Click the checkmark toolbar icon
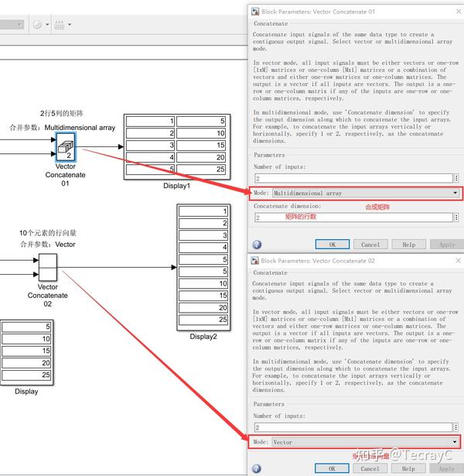Screen dimensions: 464x476 (x=37, y=25)
